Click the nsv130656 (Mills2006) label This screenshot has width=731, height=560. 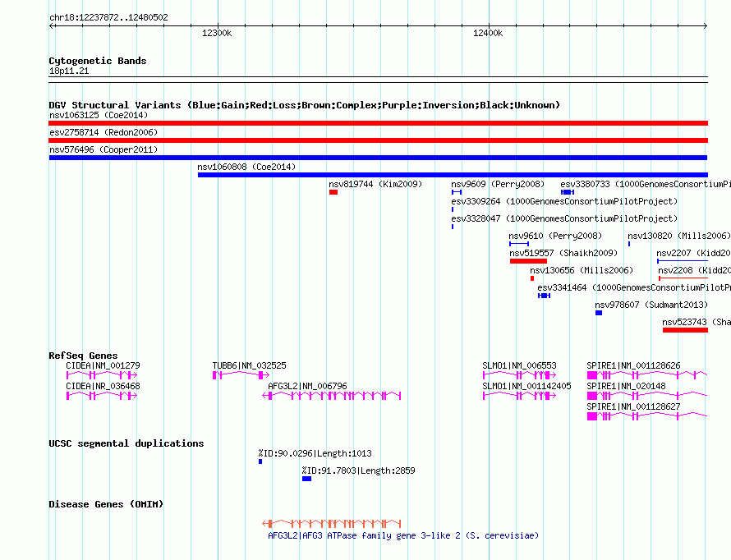582,270
